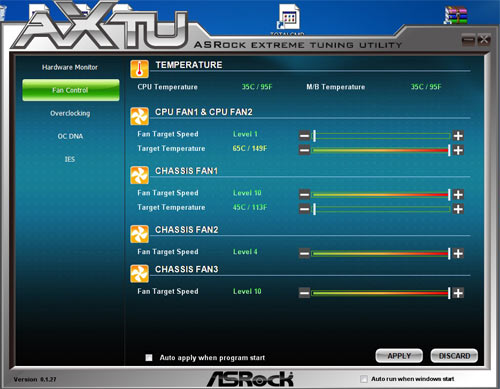Increase Chassis Fan2 target speed with plus

point(458,253)
